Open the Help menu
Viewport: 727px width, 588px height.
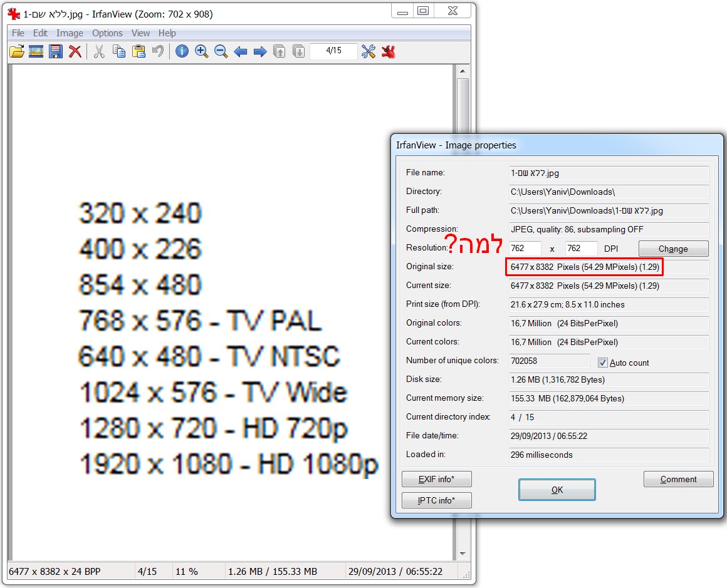pos(167,33)
